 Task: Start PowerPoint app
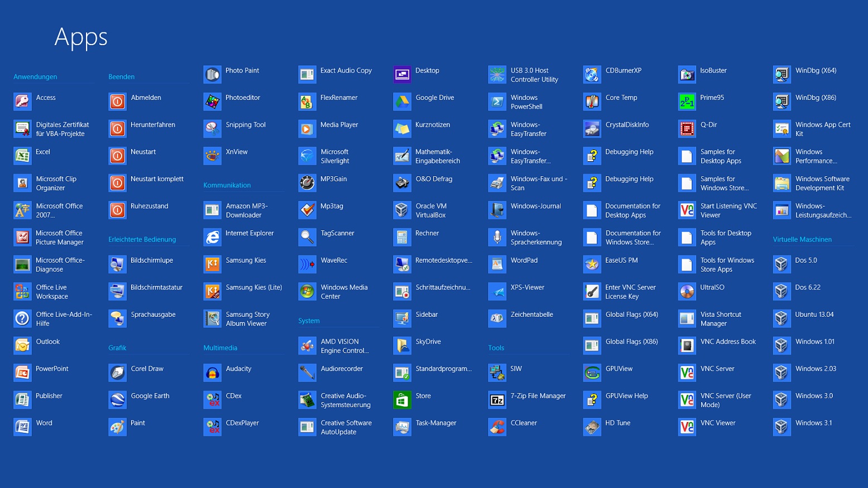click(x=22, y=373)
